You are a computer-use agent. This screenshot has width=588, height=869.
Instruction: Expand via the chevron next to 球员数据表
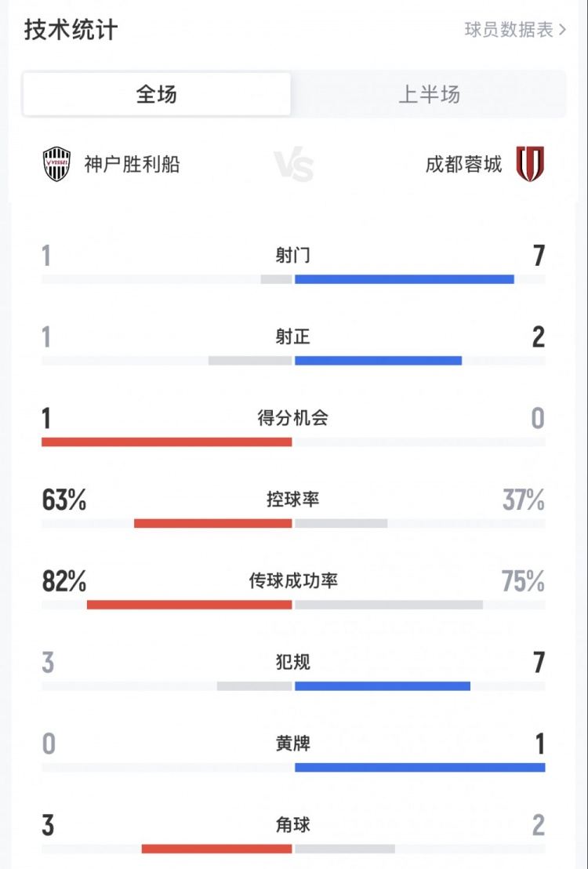click(x=561, y=30)
